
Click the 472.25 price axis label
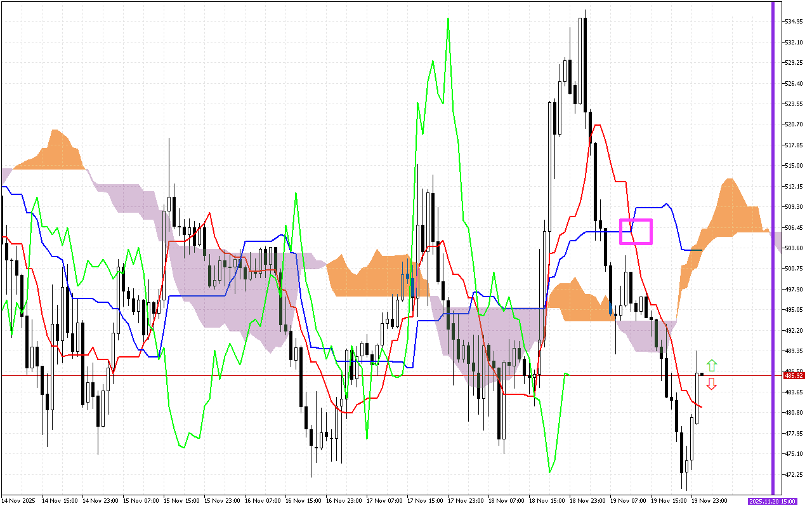794,474
